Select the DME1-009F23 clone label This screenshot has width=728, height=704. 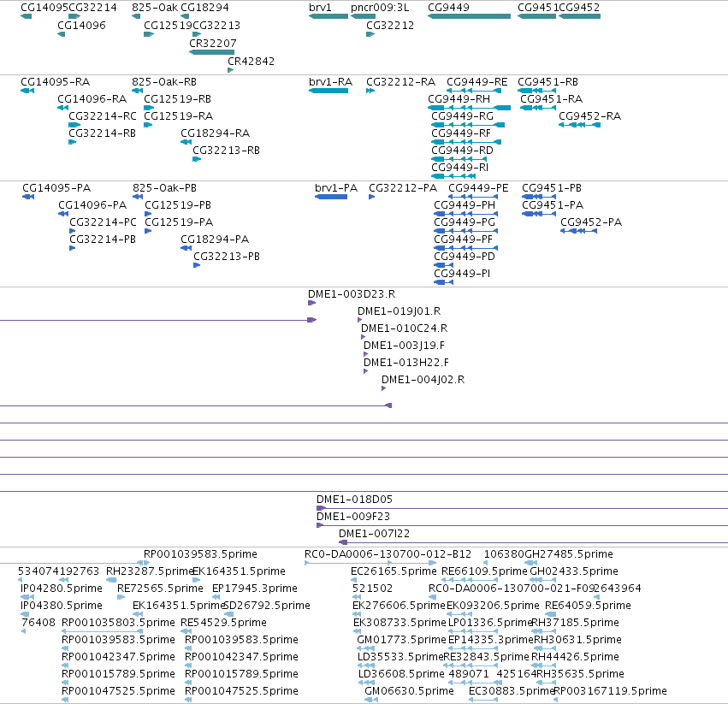click(x=353, y=517)
